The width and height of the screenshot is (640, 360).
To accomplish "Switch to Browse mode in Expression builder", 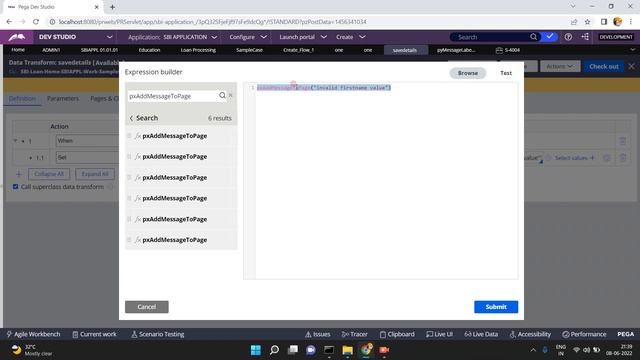I will 468,73.
